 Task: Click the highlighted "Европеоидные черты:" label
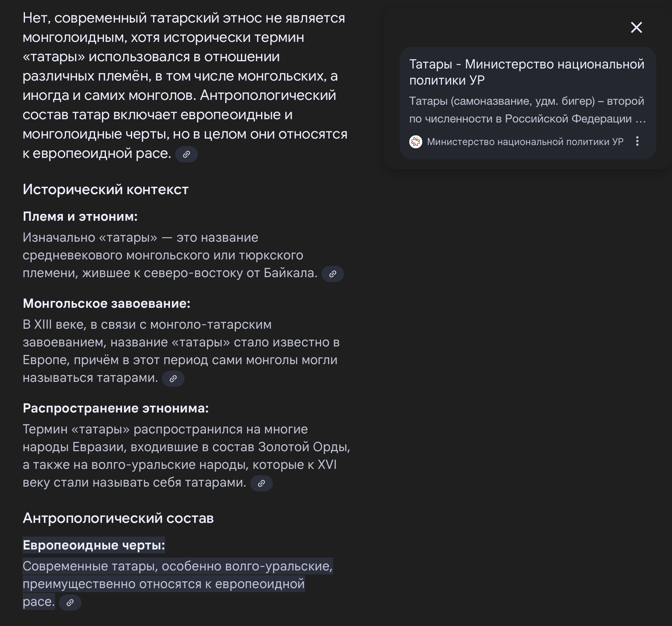tap(94, 545)
